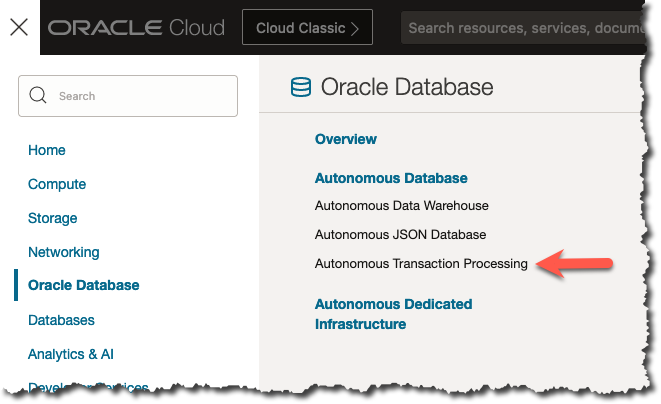The height and width of the screenshot is (404, 661).
Task: Open the Databases menu category
Action: [x=61, y=320]
